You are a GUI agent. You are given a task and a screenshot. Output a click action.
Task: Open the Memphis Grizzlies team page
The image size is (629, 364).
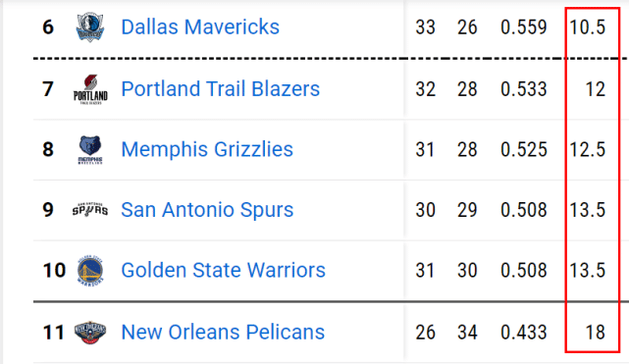pyautogui.click(x=207, y=149)
